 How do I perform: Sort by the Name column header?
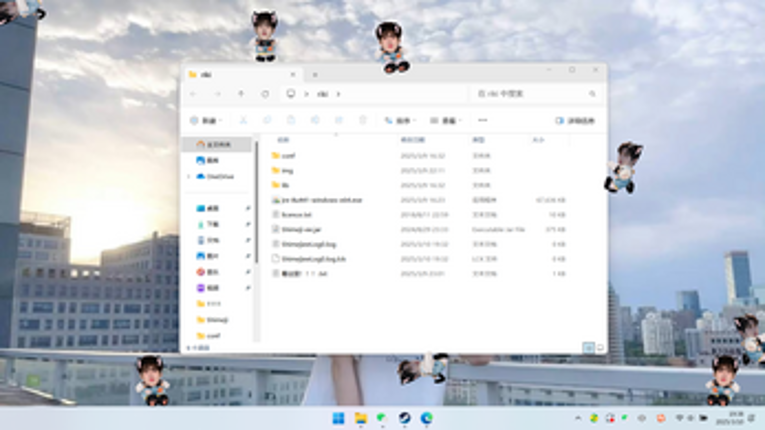283,140
